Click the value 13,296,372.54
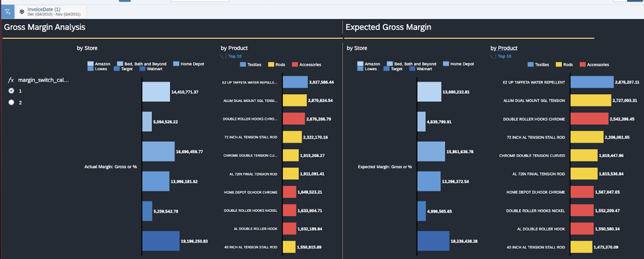The image size is (644, 259). point(457,181)
